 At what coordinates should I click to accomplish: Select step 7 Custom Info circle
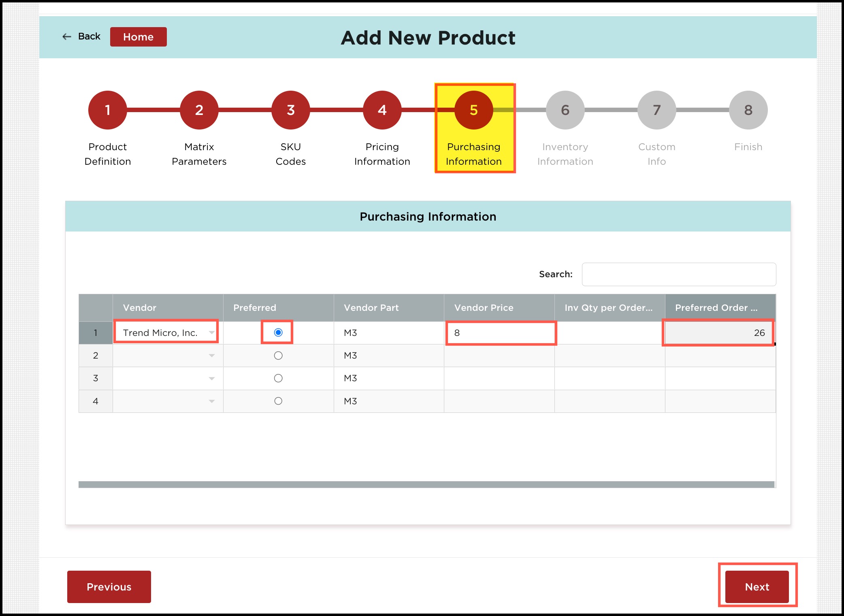click(656, 110)
